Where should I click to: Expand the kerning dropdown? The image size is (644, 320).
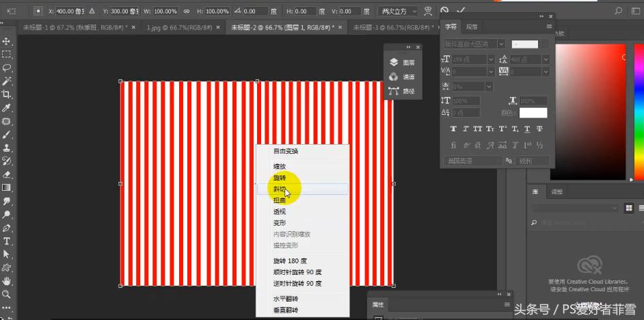point(491,72)
